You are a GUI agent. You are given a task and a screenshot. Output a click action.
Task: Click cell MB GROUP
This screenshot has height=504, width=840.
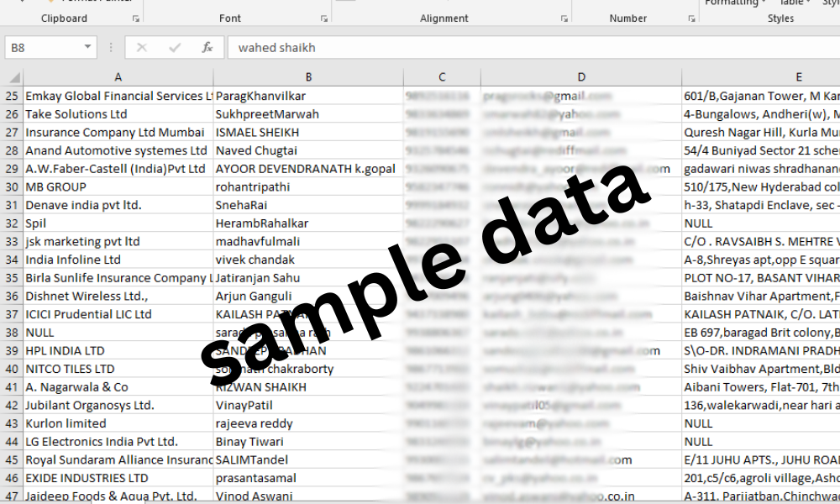[x=118, y=187]
